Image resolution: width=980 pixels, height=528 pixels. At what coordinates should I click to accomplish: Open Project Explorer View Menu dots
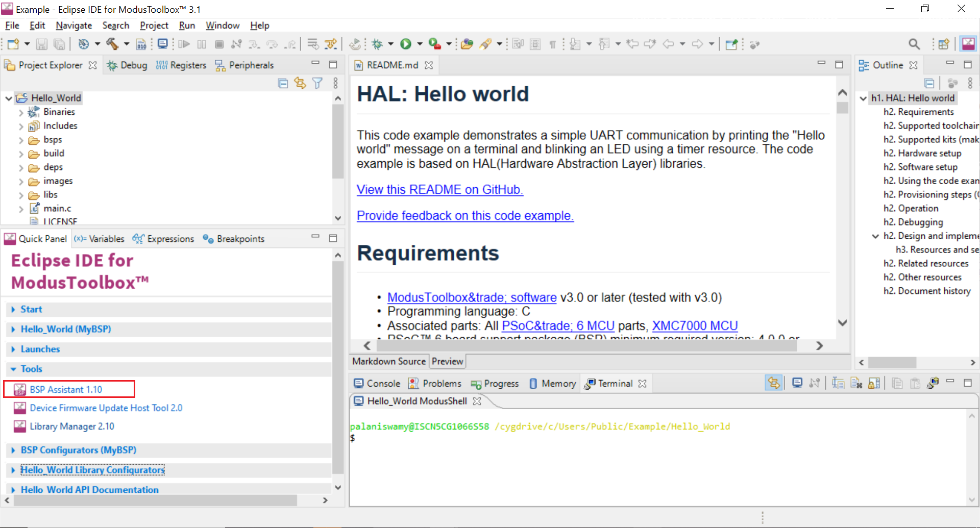click(335, 83)
